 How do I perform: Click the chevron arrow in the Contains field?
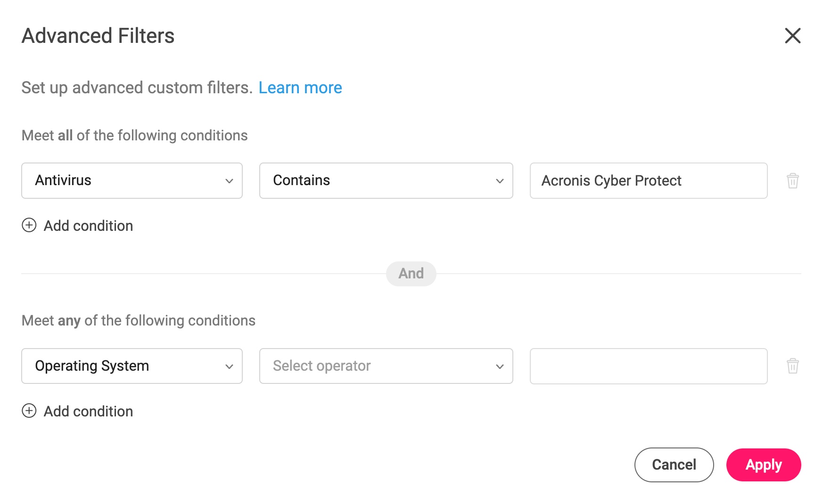500,181
